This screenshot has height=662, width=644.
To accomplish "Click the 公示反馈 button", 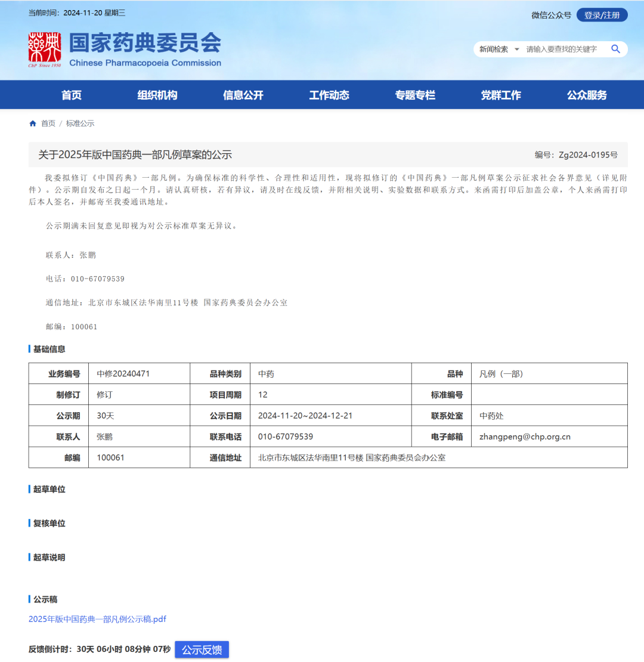I will pos(202,650).
